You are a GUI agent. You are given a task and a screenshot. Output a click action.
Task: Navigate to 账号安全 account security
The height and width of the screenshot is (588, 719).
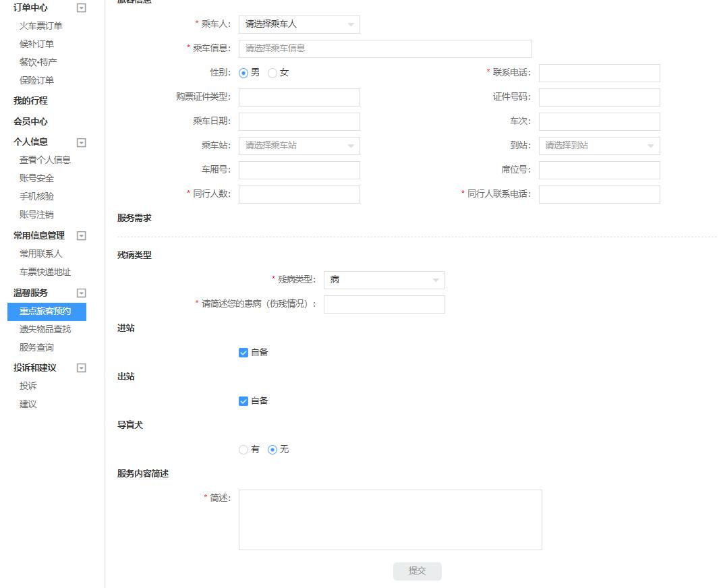coord(36,178)
